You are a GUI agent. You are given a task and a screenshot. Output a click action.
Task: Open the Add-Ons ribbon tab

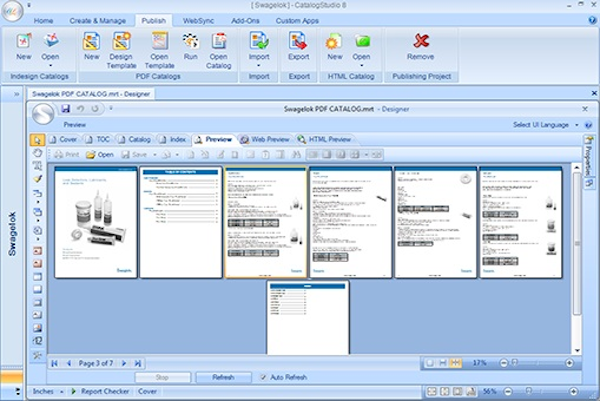click(245, 21)
